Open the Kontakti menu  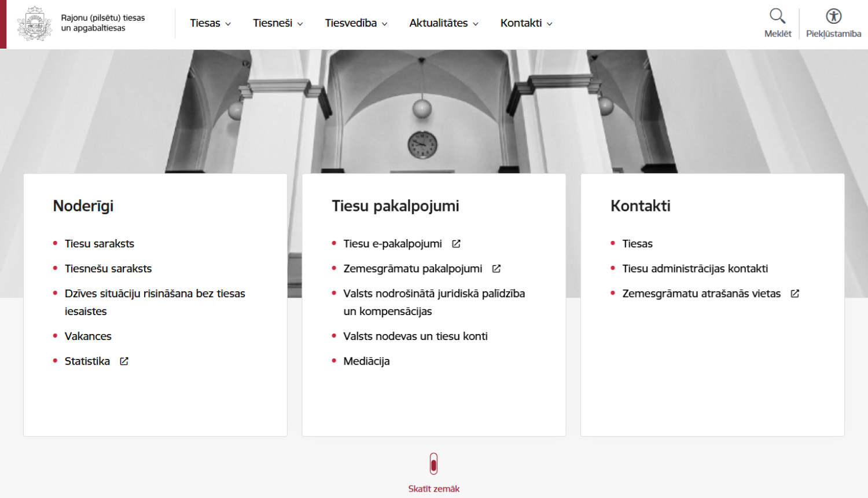525,23
